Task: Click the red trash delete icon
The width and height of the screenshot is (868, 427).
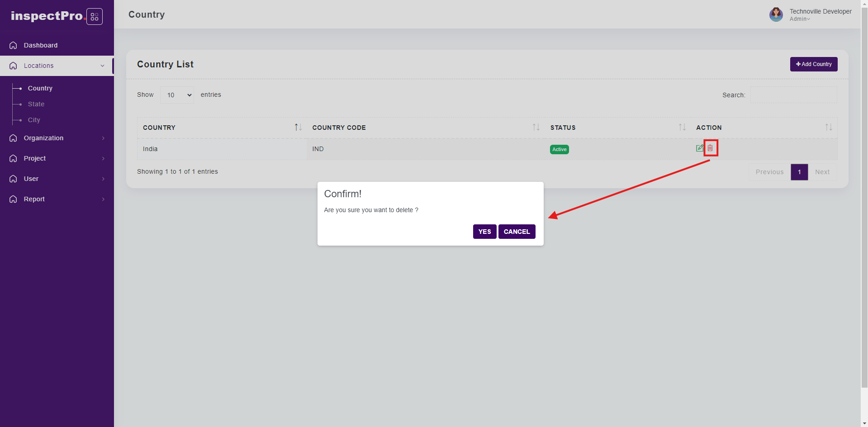Action: coord(710,148)
